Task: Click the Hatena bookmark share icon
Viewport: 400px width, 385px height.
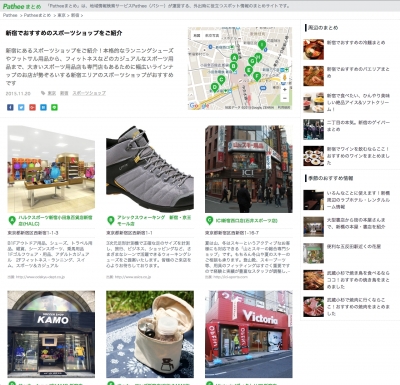Action: 43,107
